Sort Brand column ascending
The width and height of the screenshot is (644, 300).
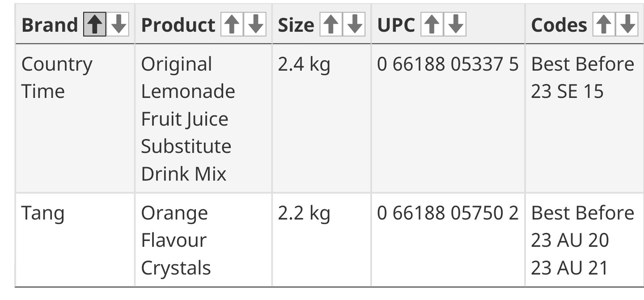click(94, 25)
